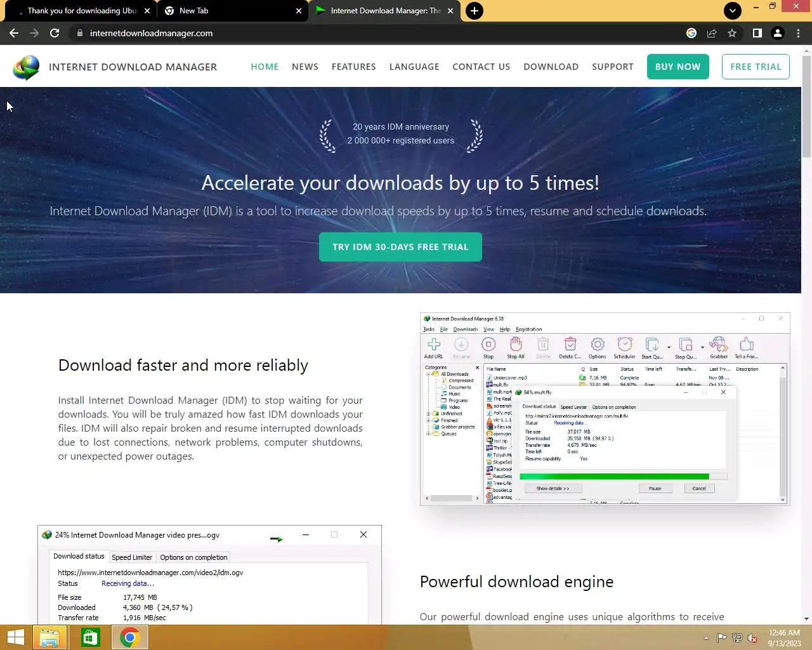Screen dimensions: 812x650
Task: Click 'Powerful download engine' heading
Action: point(516,582)
